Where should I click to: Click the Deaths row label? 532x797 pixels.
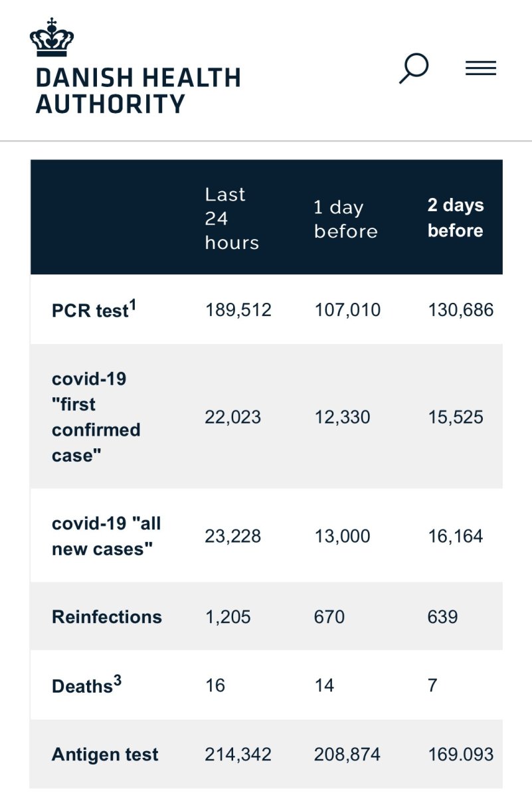click(x=82, y=685)
